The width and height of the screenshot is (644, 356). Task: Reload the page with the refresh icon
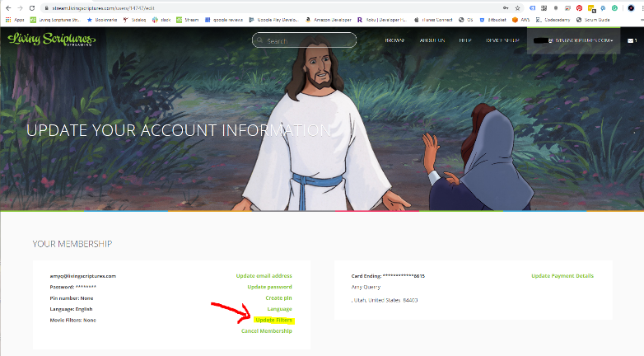tap(30, 7)
